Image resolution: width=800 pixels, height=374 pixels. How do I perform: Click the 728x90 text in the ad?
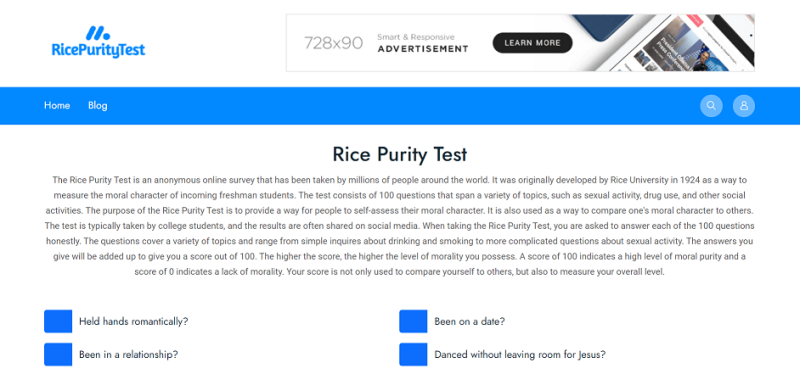tap(333, 43)
